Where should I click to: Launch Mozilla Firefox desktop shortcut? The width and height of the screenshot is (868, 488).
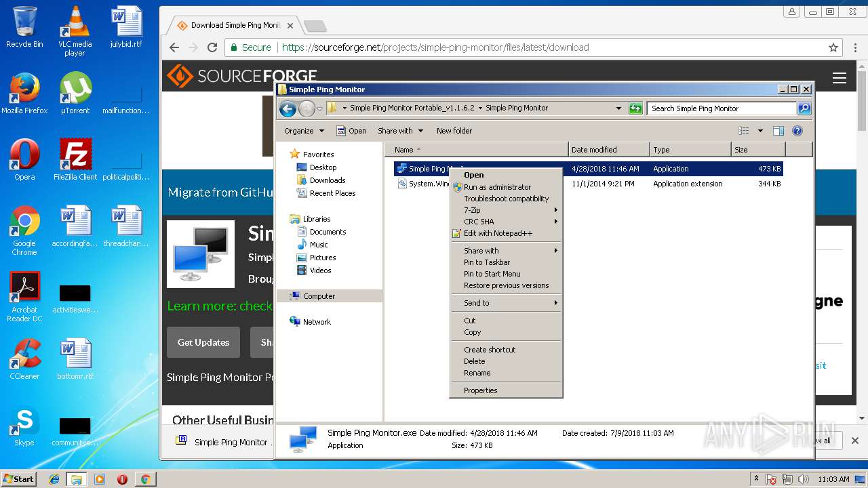[x=24, y=94]
